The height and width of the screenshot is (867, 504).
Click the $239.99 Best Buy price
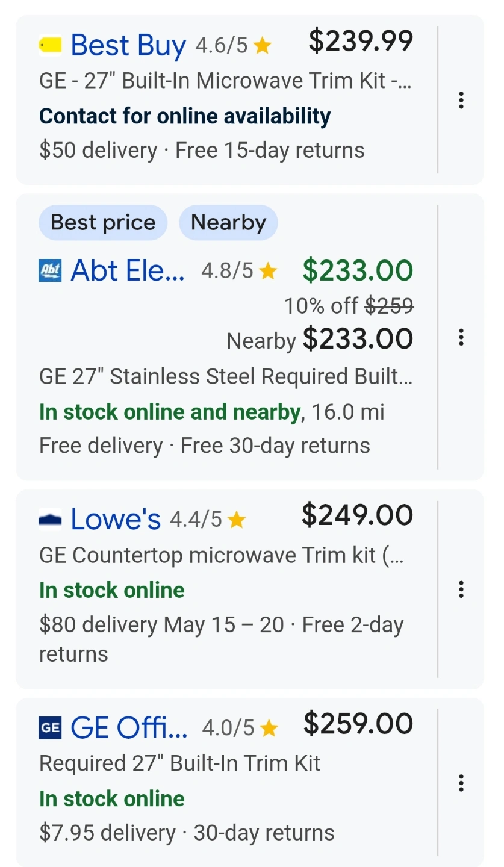[x=361, y=41]
